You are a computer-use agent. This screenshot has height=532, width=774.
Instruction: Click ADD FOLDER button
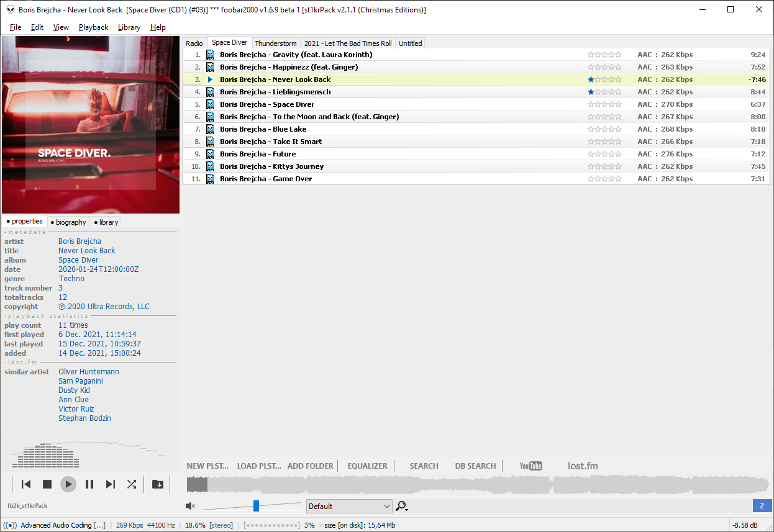click(x=310, y=466)
